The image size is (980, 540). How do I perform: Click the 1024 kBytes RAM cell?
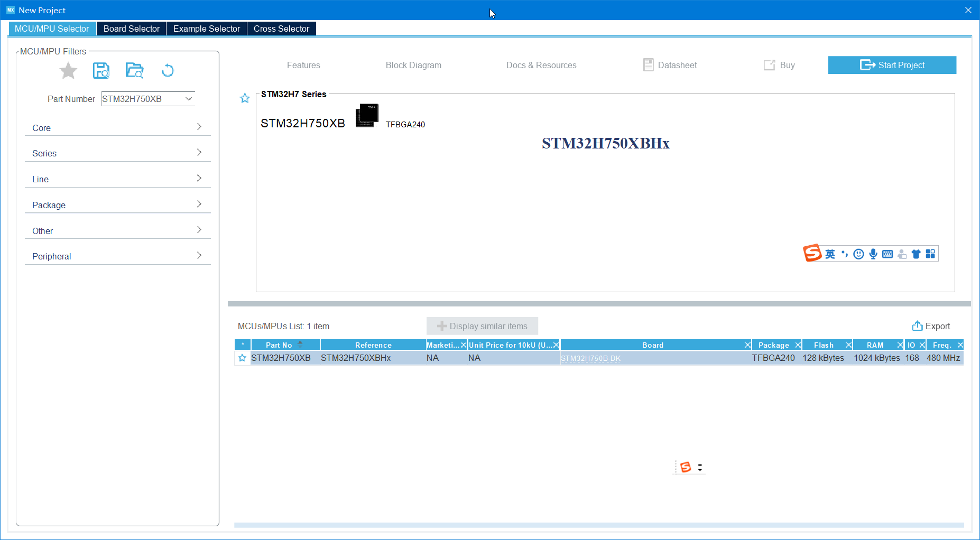877,358
